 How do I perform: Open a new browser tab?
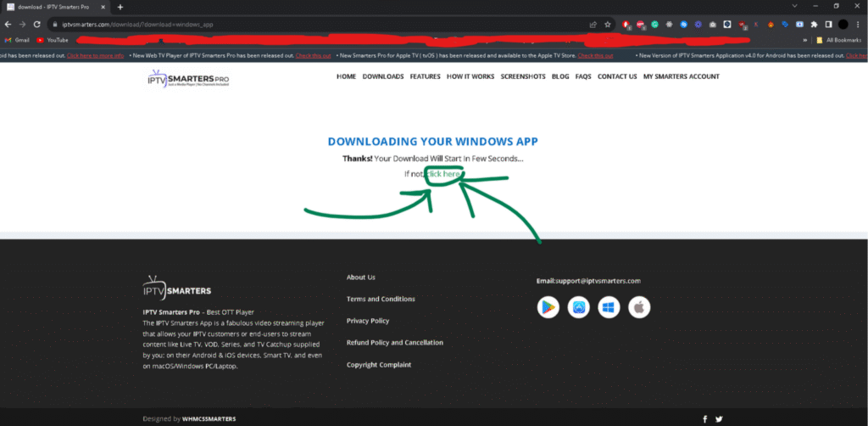(x=120, y=7)
